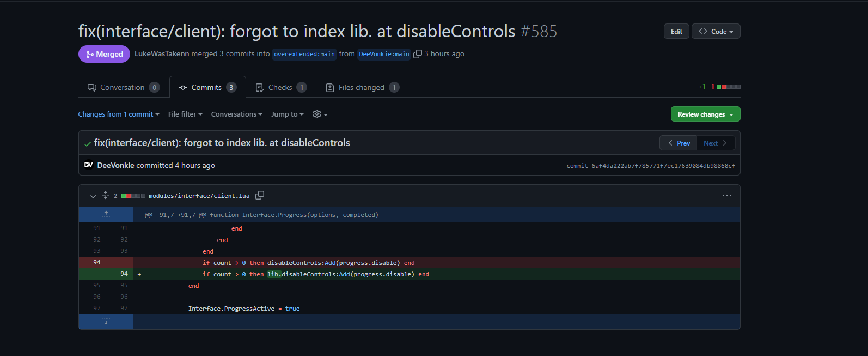This screenshot has width=868, height=356.
Task: Open the Changes from 1 commit dropdown
Action: 118,114
